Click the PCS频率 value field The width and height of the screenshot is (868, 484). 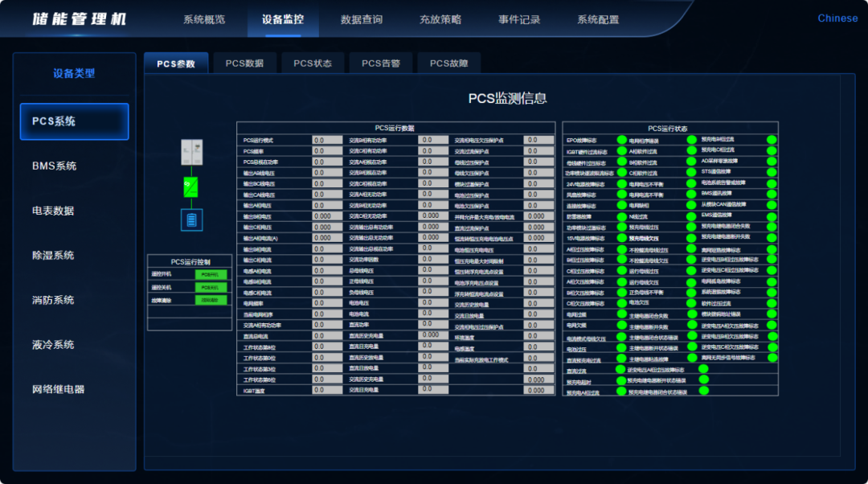coord(327,151)
